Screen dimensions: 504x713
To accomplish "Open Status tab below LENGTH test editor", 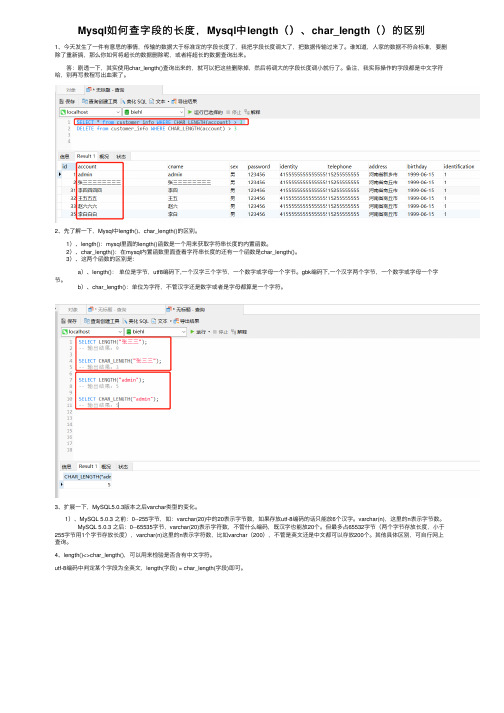I will [123, 467].
